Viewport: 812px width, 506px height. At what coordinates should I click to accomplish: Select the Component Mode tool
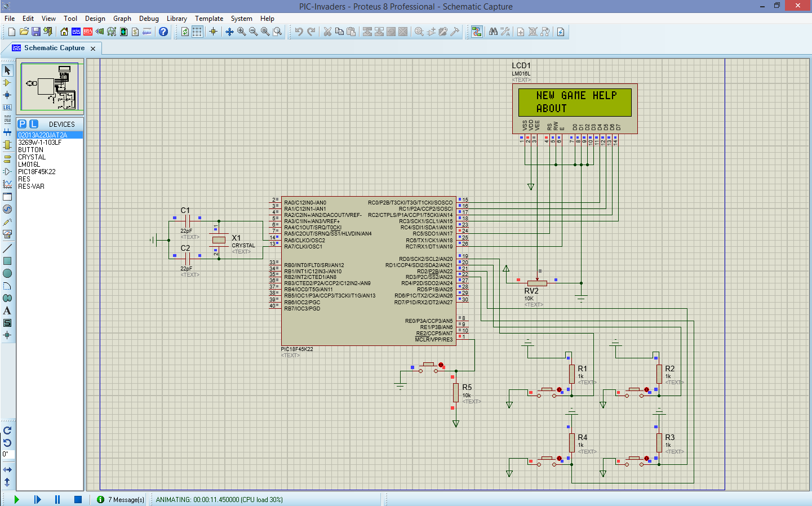pos(7,83)
